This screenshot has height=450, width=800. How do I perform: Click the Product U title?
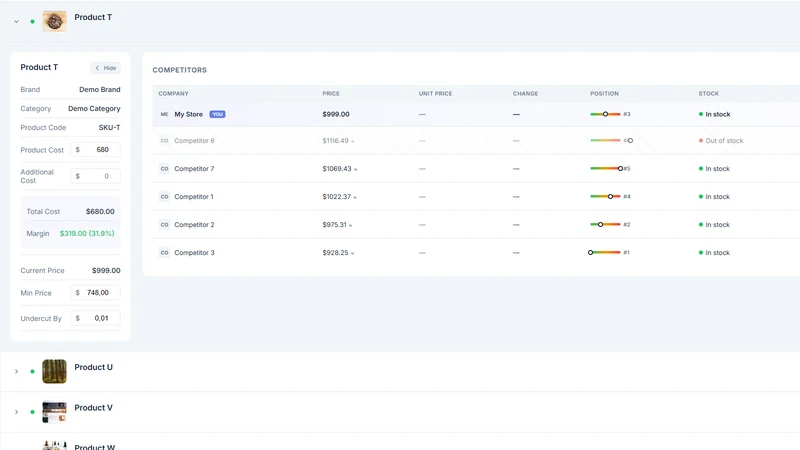[x=93, y=367]
